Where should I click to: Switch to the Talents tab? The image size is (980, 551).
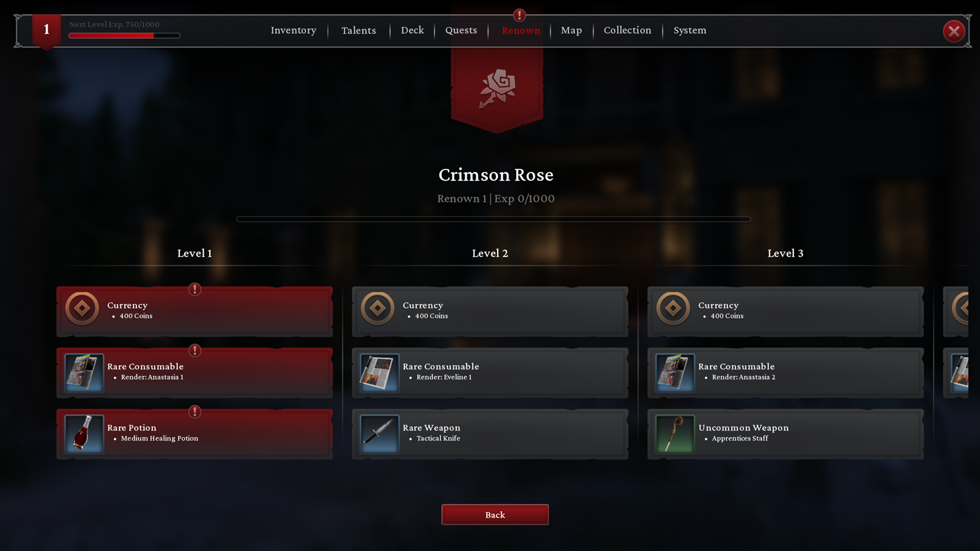[359, 31]
